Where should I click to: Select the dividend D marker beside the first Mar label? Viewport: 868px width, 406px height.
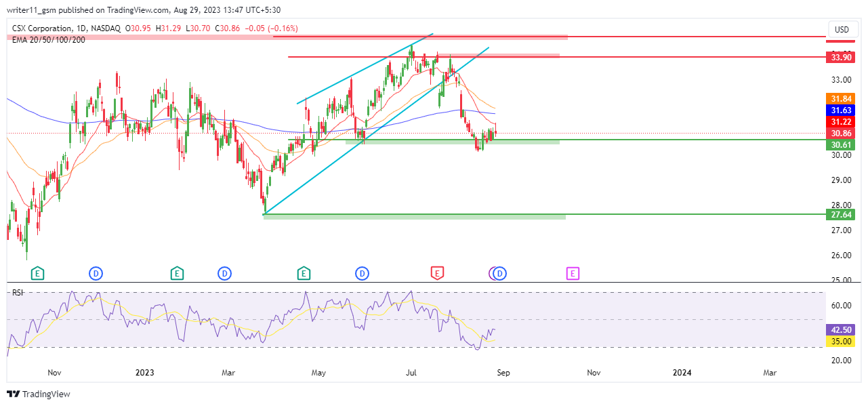224,273
